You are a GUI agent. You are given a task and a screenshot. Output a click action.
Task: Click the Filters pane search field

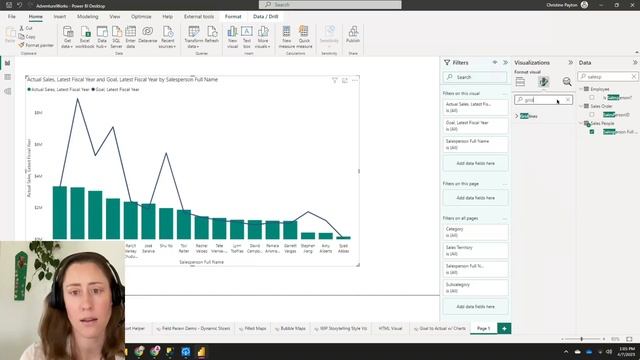click(475, 77)
